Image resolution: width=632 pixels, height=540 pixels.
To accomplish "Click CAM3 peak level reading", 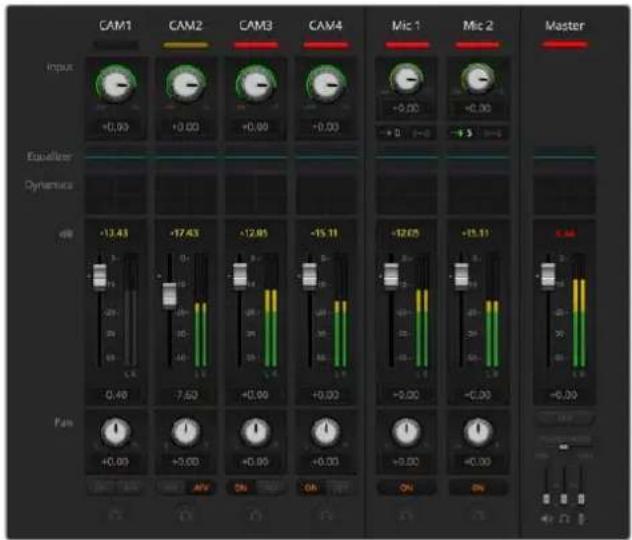I will pos(254,233).
